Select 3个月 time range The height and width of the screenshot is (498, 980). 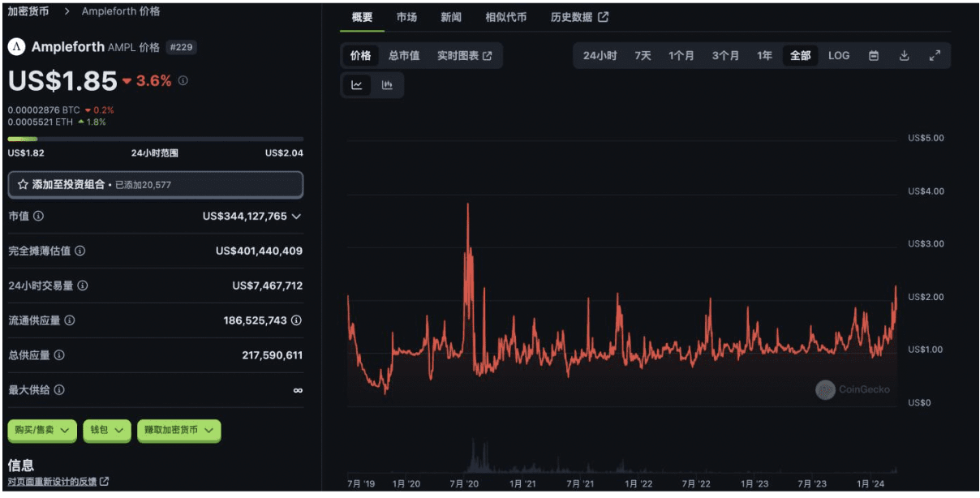pyautogui.click(x=725, y=56)
